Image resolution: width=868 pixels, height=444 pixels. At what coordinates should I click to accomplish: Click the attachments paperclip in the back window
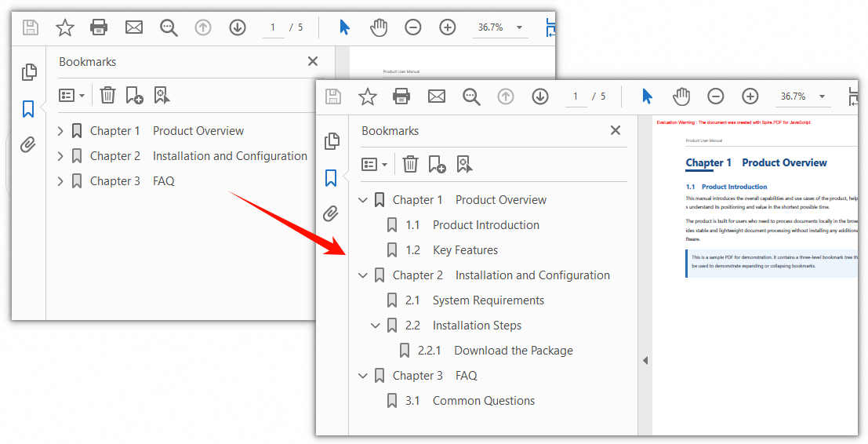(27, 144)
